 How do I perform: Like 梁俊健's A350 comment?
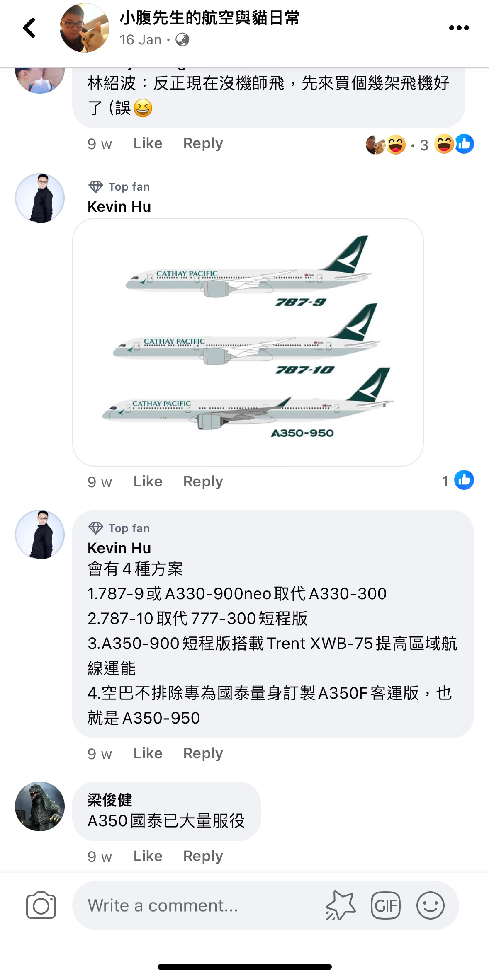[x=148, y=856]
